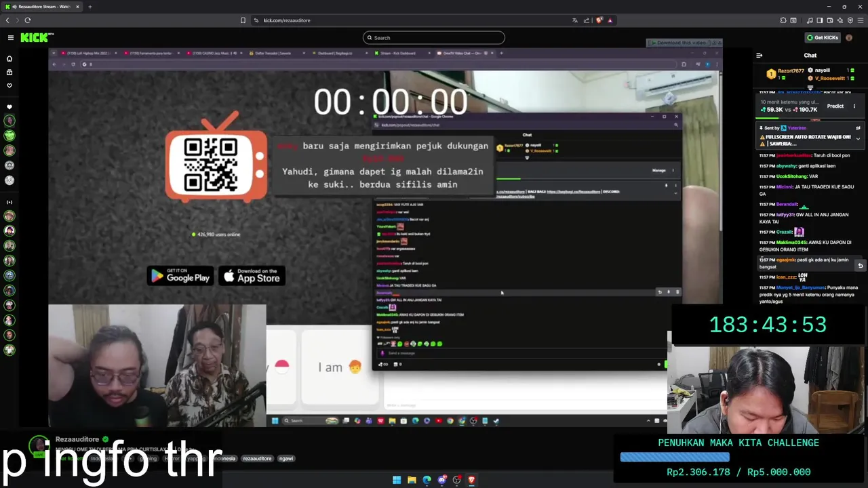Open Brave Rewards triangle icon
The width and height of the screenshot is (868, 488).
tap(610, 20)
